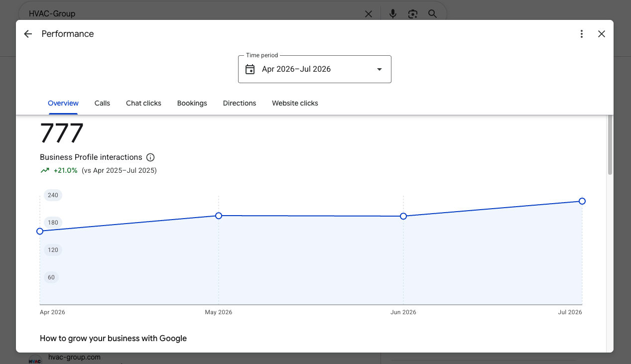Screen dimensions: 631x364
Task: Show the Website clicks tab
Action: pyautogui.click(x=295, y=103)
